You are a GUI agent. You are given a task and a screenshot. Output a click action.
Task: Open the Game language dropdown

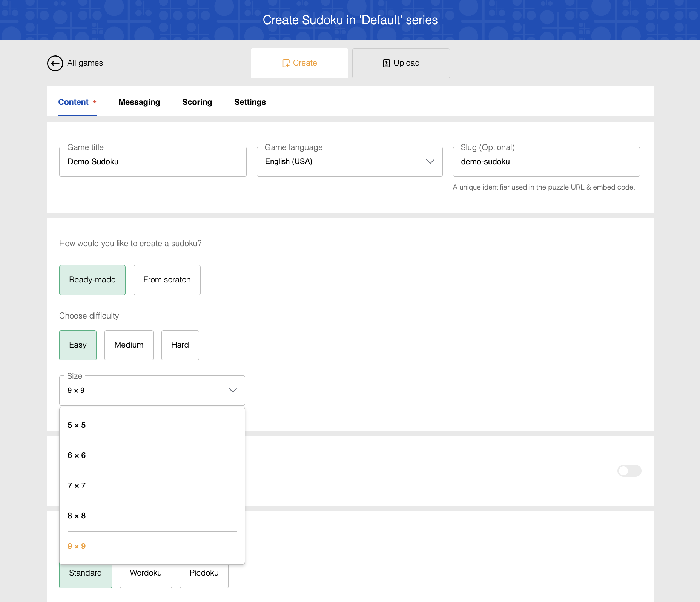click(350, 162)
